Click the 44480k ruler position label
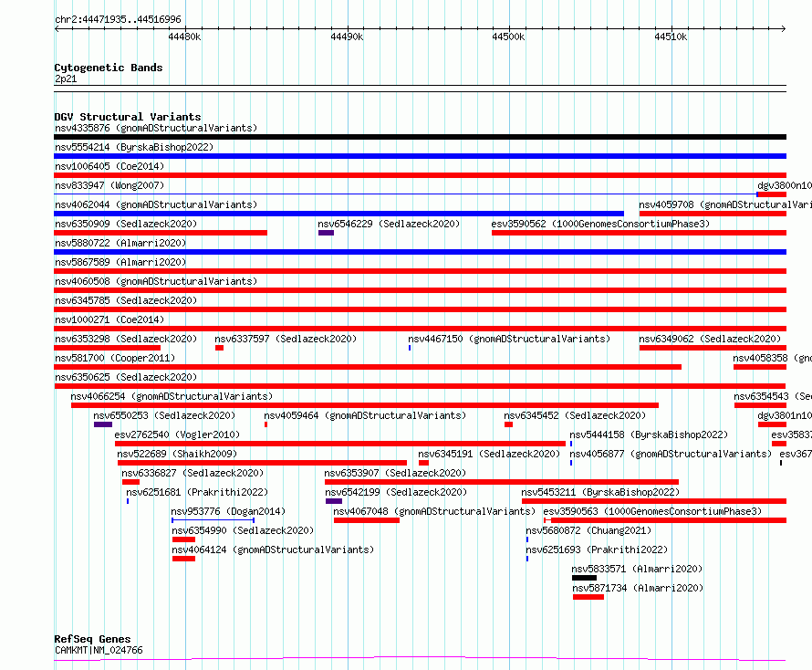 184,37
